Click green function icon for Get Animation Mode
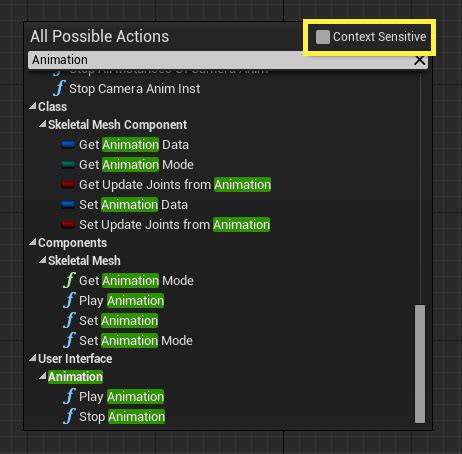Viewport: 462px width, 454px height. pos(69,280)
